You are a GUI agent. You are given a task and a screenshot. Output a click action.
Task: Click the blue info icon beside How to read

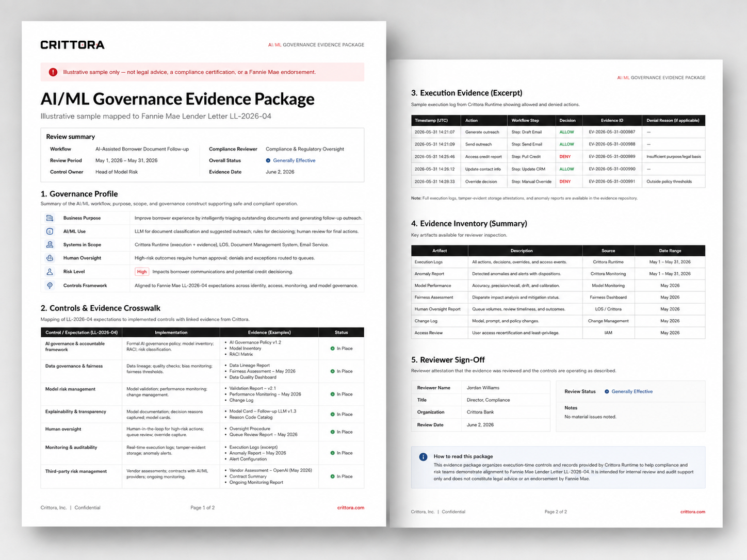(423, 457)
